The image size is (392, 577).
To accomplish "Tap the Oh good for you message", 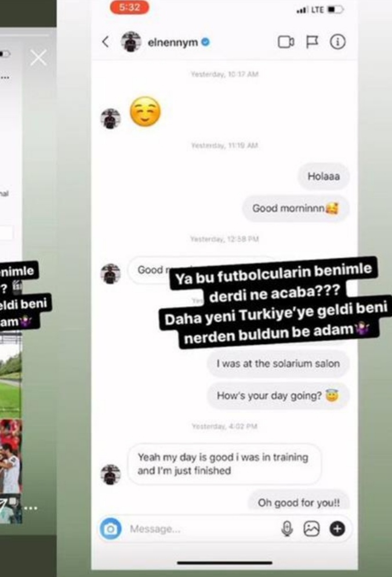I will pos(299,502).
